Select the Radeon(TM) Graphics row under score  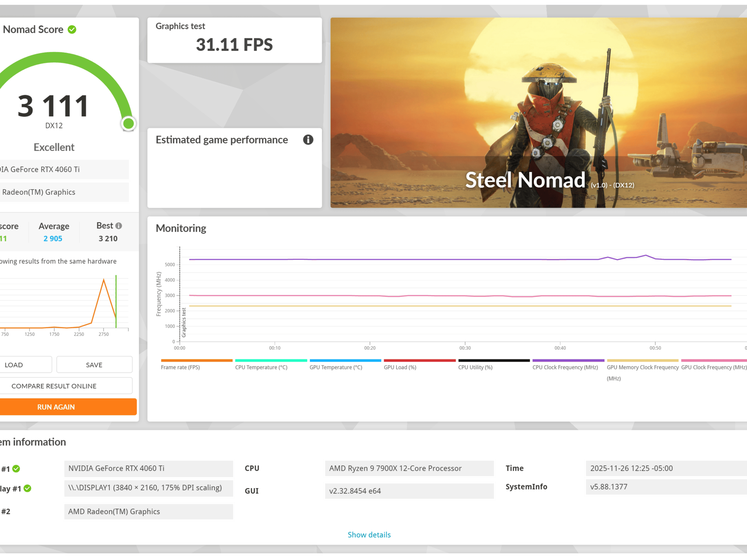(x=64, y=192)
